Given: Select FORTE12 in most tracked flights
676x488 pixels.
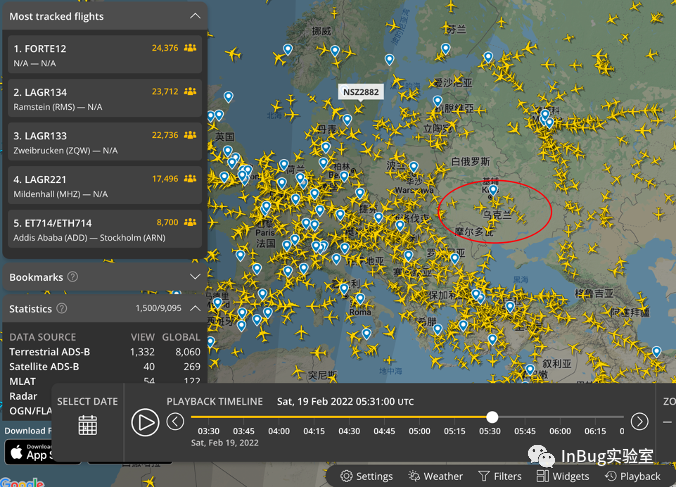Looking at the screenshot, I should tap(105, 54).
